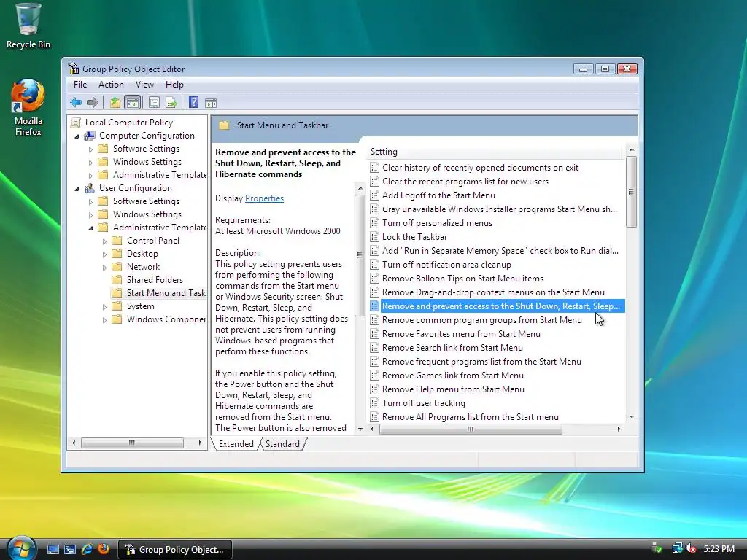The image size is (747, 560).
Task: Click the settings list vertical scrollbar thumb
Action: 631,192
